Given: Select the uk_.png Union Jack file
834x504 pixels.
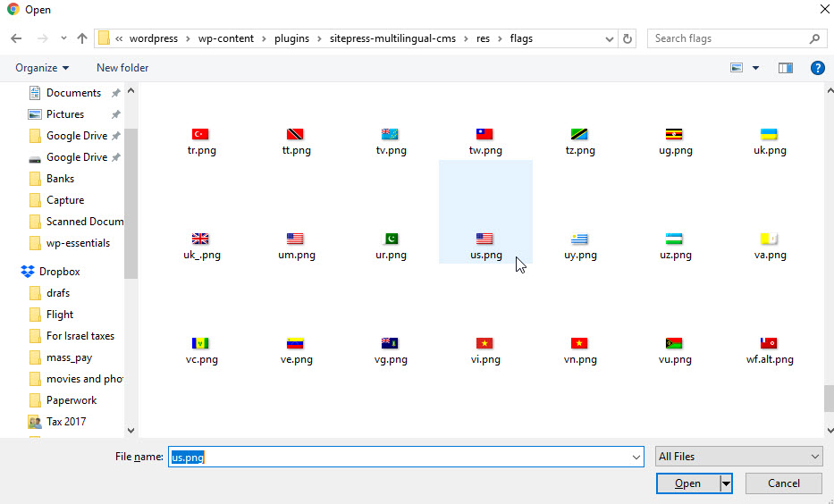Looking at the screenshot, I should 202,247.
